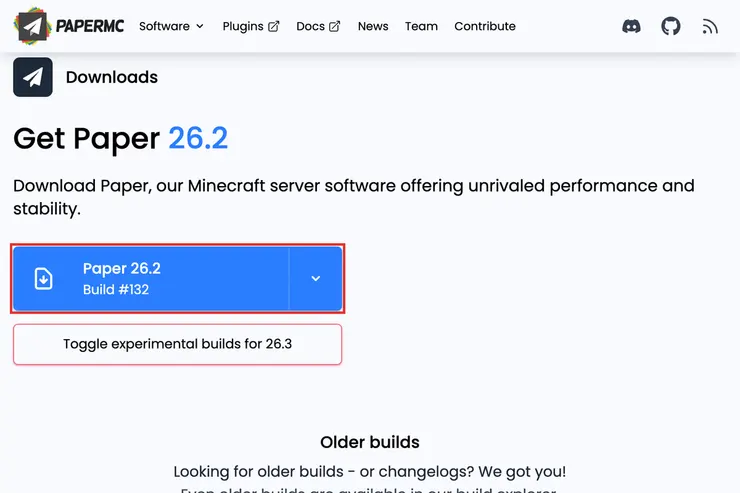Click the external link icon next to Docs
The image size is (740, 493).
pos(334,26)
